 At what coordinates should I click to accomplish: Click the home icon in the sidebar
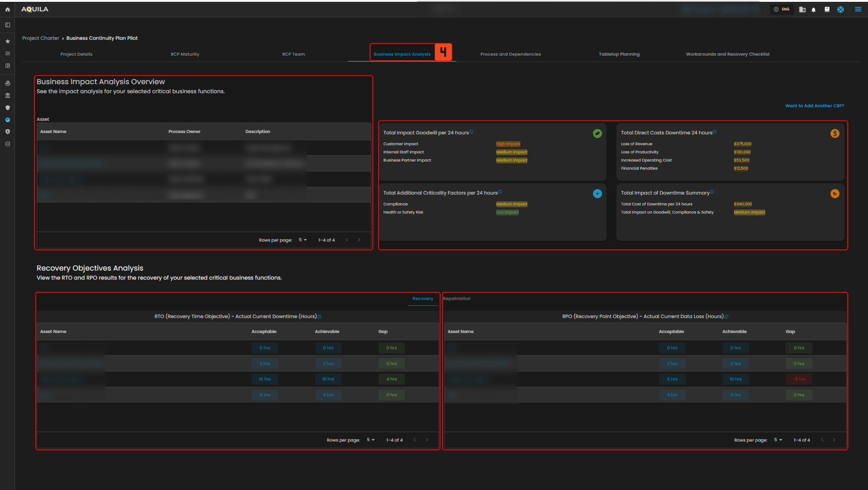(x=7, y=10)
